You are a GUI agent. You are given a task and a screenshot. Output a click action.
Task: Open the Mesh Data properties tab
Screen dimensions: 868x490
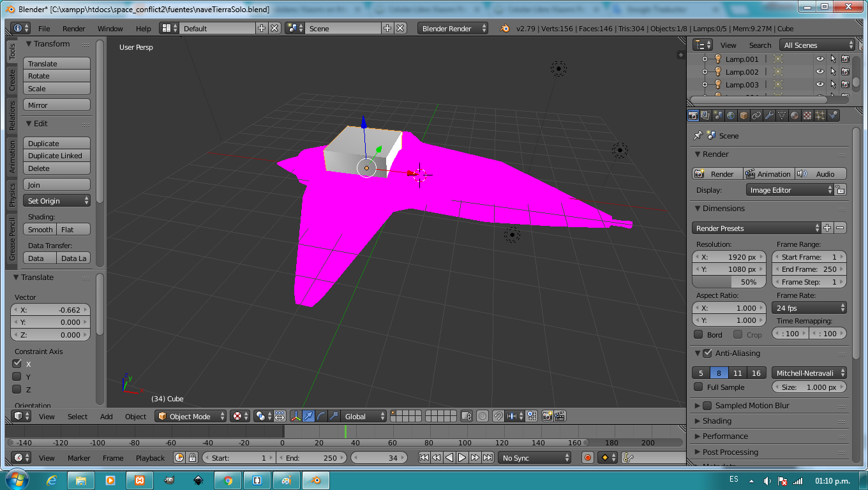click(x=782, y=115)
